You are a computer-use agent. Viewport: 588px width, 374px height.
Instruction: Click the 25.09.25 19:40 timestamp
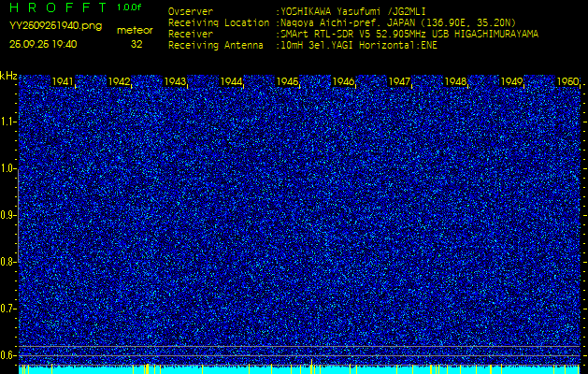(43, 44)
